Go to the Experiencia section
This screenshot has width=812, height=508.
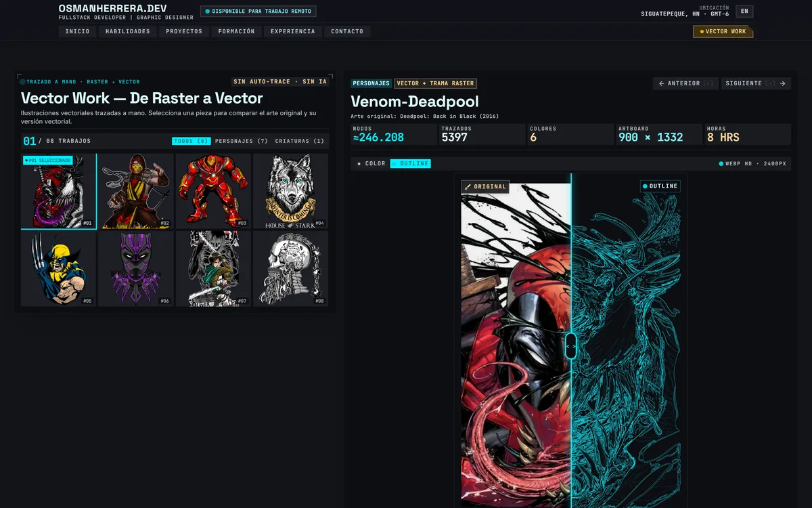tap(292, 31)
